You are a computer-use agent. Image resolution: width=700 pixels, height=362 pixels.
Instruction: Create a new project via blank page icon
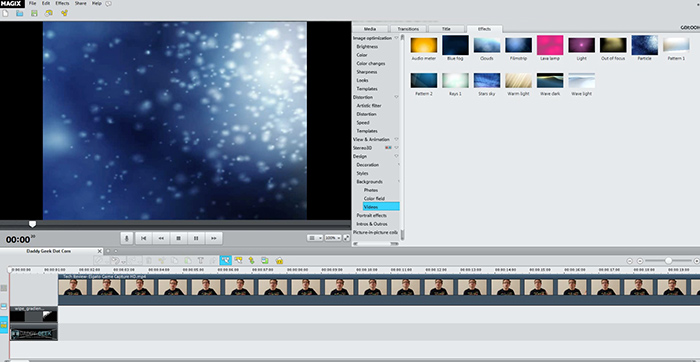pyautogui.click(x=4, y=13)
